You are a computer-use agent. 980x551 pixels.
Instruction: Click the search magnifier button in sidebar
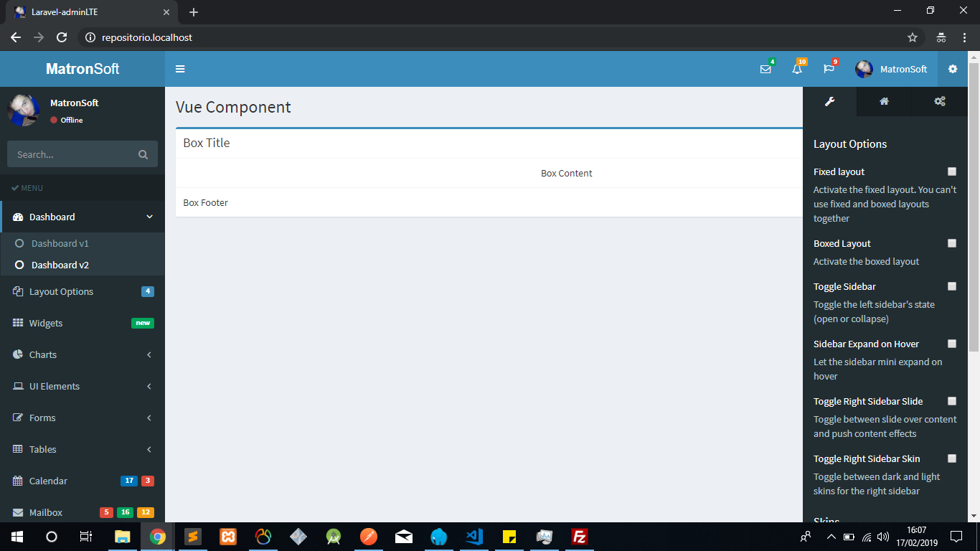coord(143,154)
